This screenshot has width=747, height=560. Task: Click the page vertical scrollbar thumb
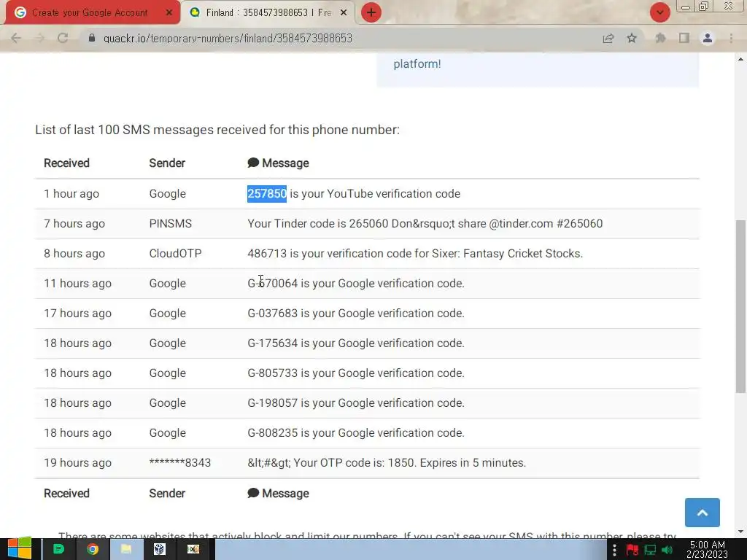(x=740, y=306)
